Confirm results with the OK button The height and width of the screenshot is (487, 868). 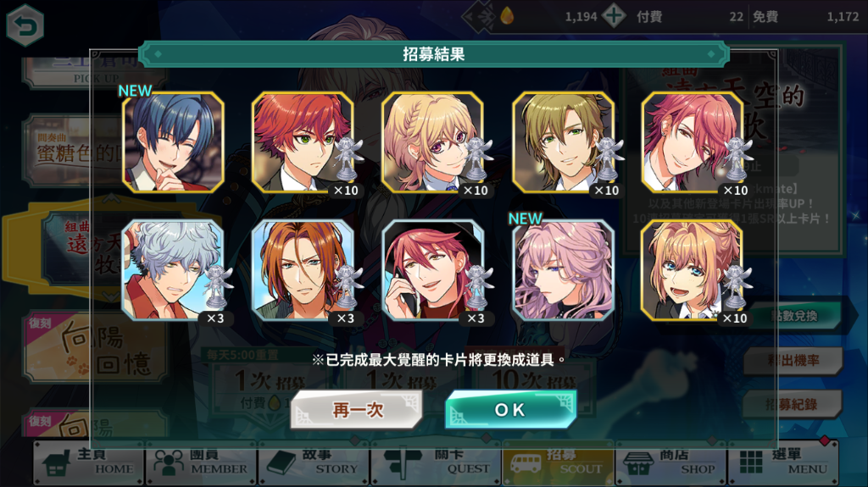(510, 410)
